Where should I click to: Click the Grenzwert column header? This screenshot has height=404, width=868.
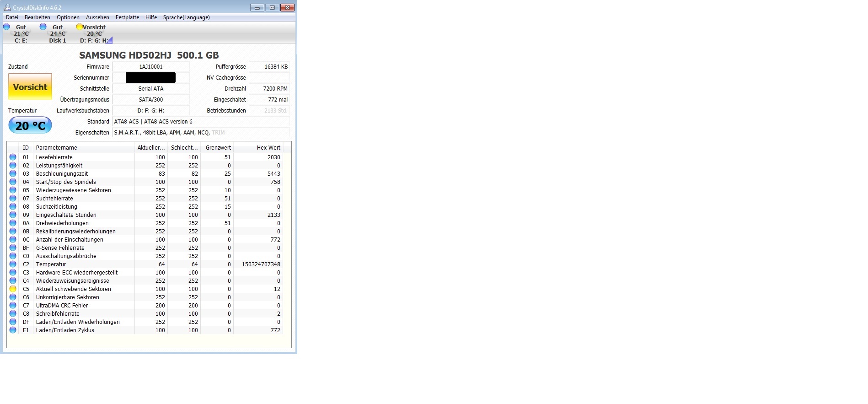tap(217, 148)
